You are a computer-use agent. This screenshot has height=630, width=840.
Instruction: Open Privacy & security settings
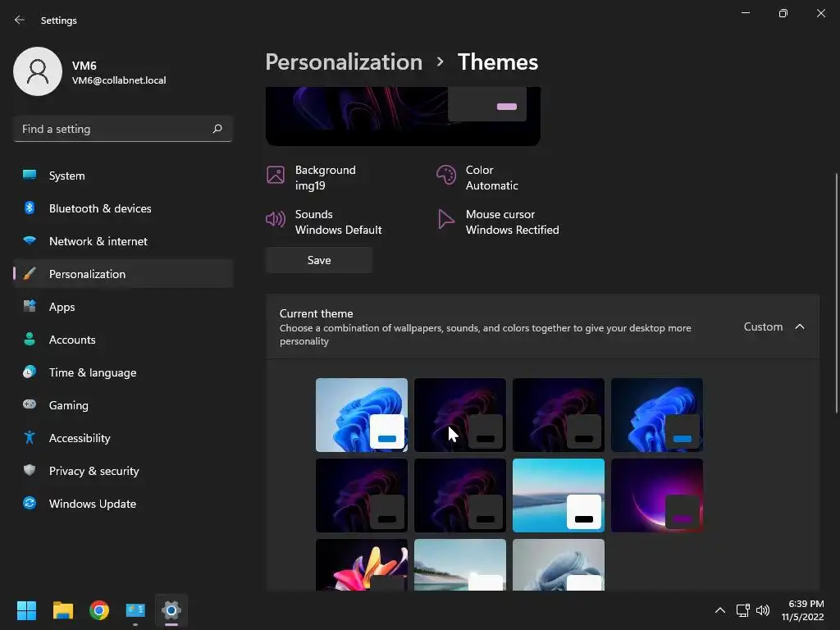click(123, 471)
